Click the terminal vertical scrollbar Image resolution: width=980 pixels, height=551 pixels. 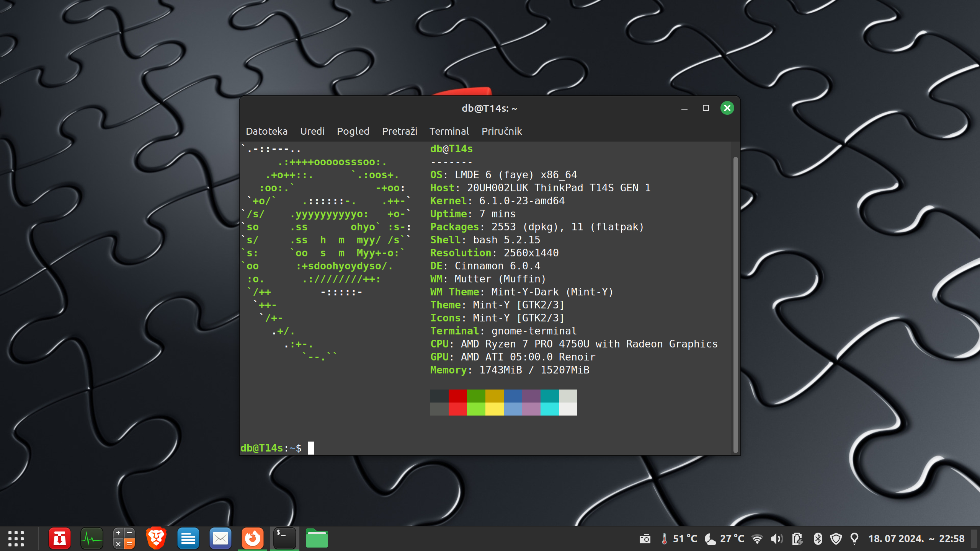pos(735,305)
